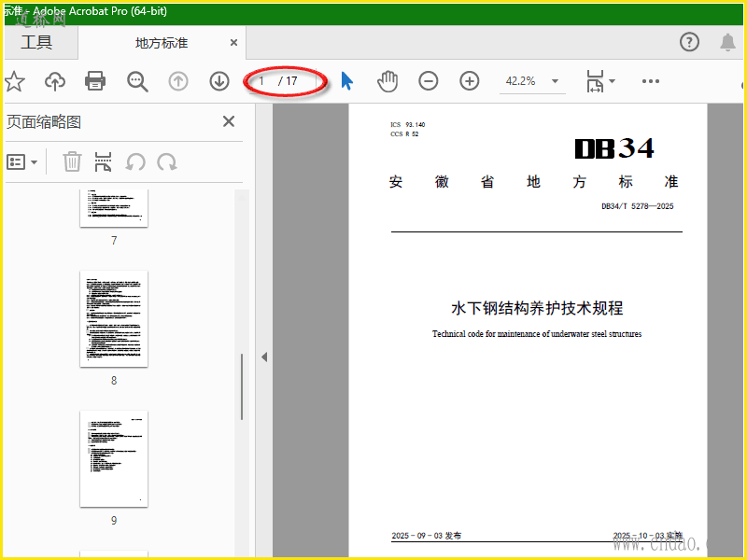Click the ICS 93.140 text

coord(408,125)
